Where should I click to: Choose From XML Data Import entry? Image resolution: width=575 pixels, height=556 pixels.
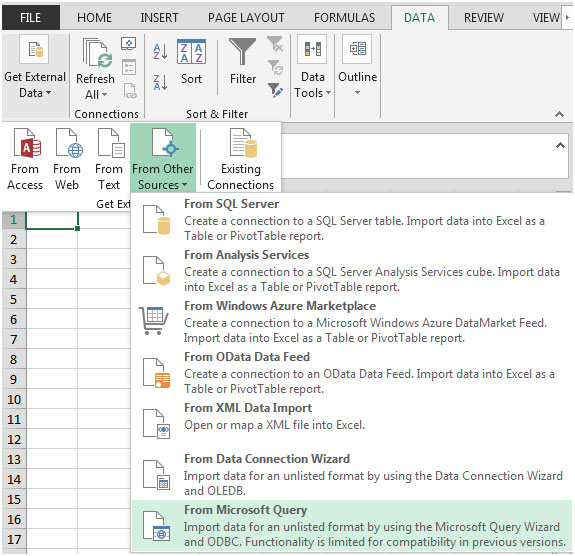click(x=352, y=424)
